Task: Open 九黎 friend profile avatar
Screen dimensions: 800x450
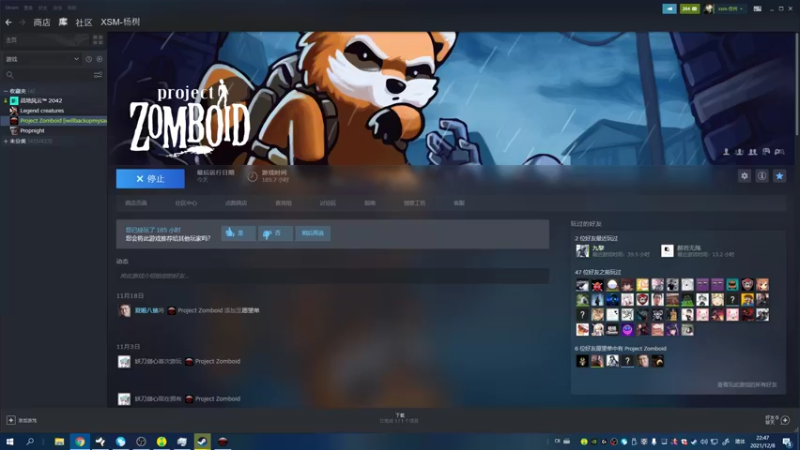Action: pos(582,251)
